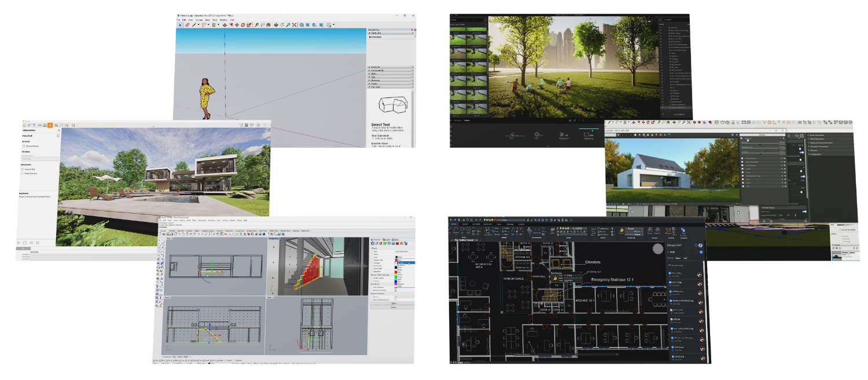
Task: Choose the Text tool in SketchUp toolbar
Action: [x=263, y=25]
